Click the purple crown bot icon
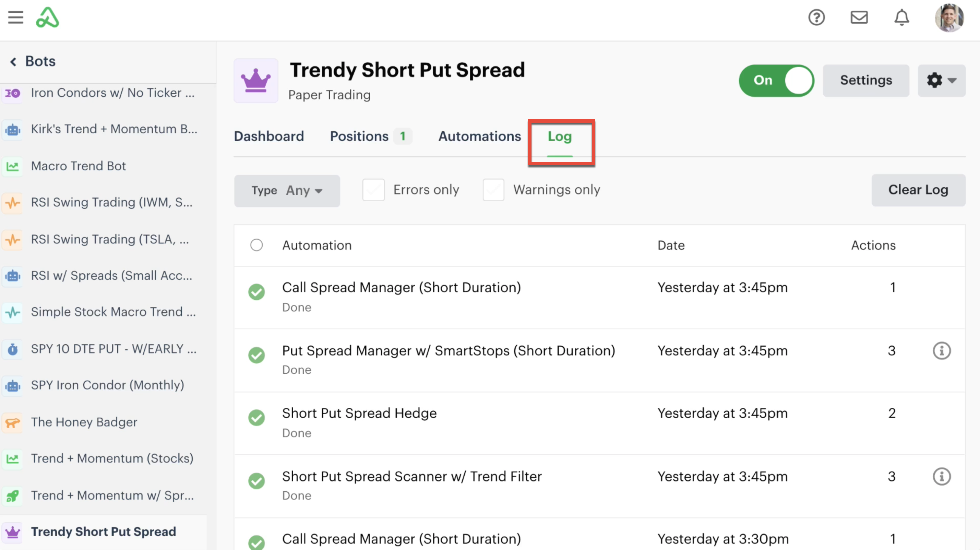The height and width of the screenshot is (550, 980). (256, 81)
